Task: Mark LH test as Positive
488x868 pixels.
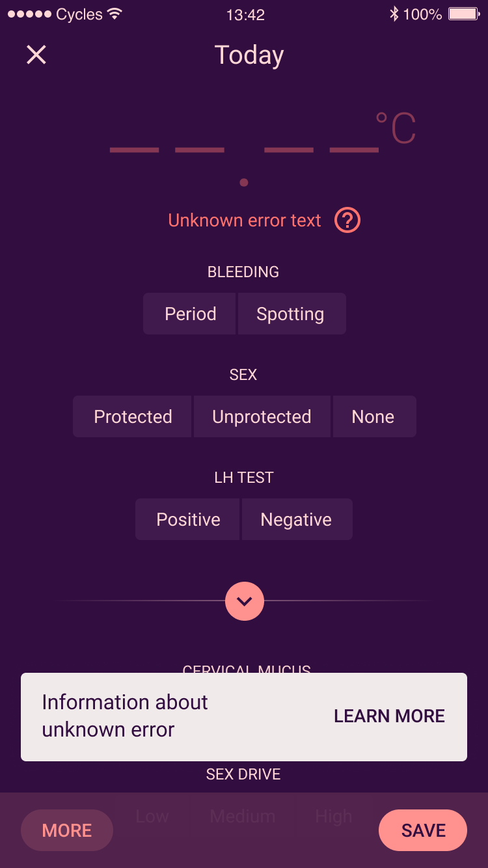Action: click(x=187, y=519)
